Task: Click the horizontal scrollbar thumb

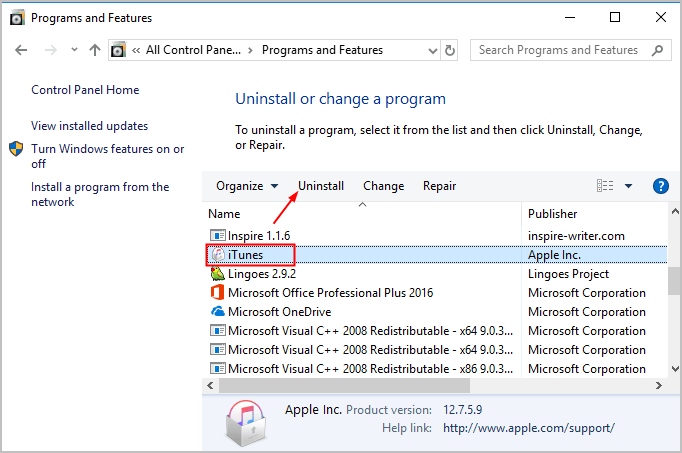Action: point(344,385)
